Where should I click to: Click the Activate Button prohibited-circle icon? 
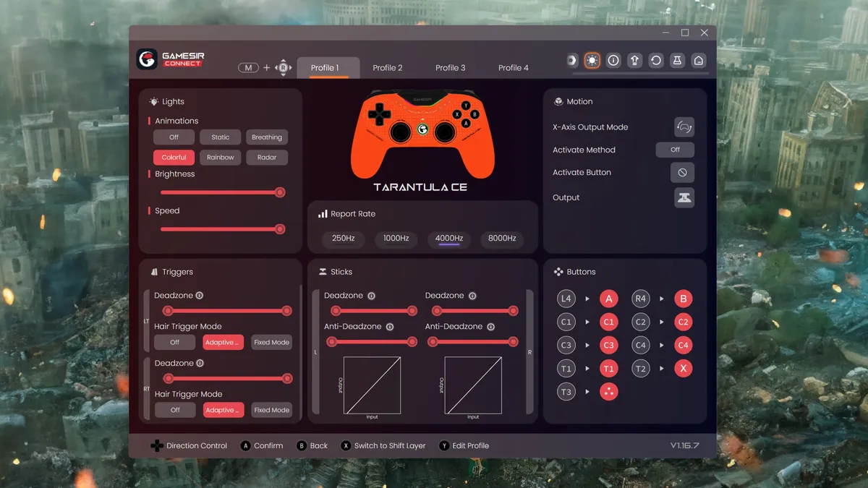tap(682, 173)
